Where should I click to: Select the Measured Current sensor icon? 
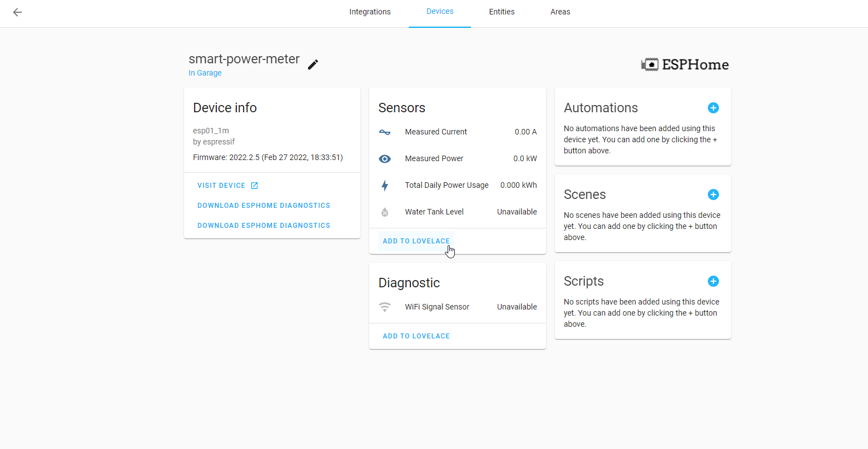pos(385,132)
